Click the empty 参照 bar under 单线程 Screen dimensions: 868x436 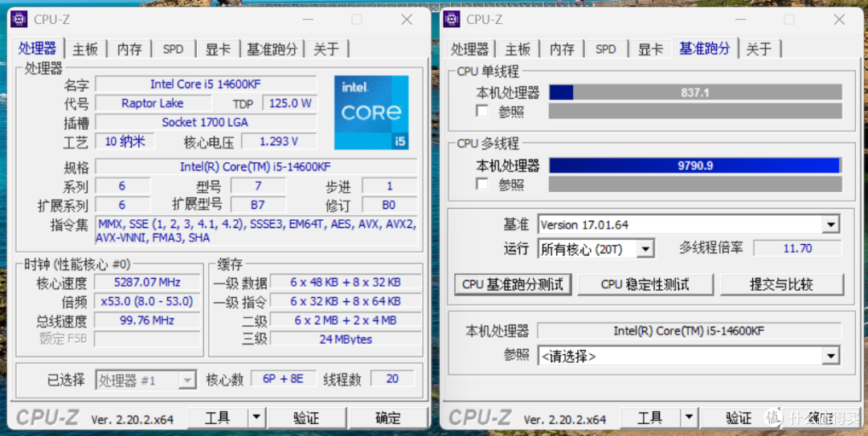695,112
